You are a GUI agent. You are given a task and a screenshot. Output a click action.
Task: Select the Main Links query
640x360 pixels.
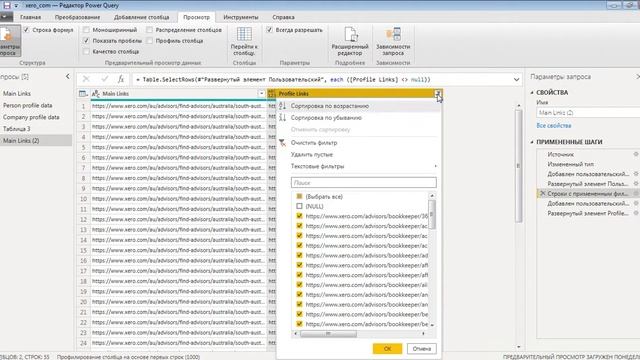[x=17, y=93]
